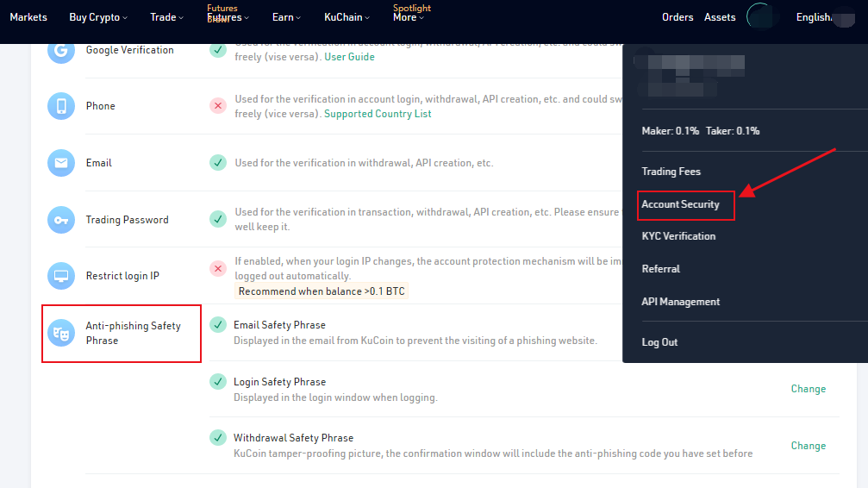Click the Maker 0.1% fee text

click(671, 131)
